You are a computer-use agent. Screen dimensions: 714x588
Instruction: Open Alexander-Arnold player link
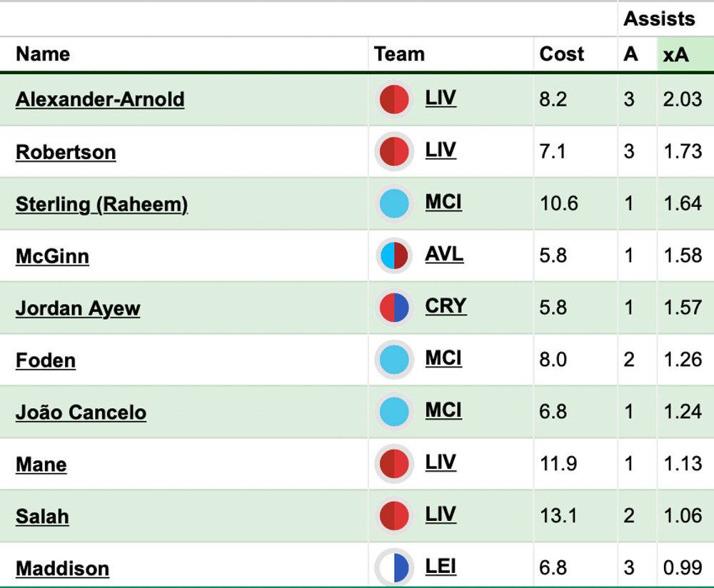click(100, 100)
